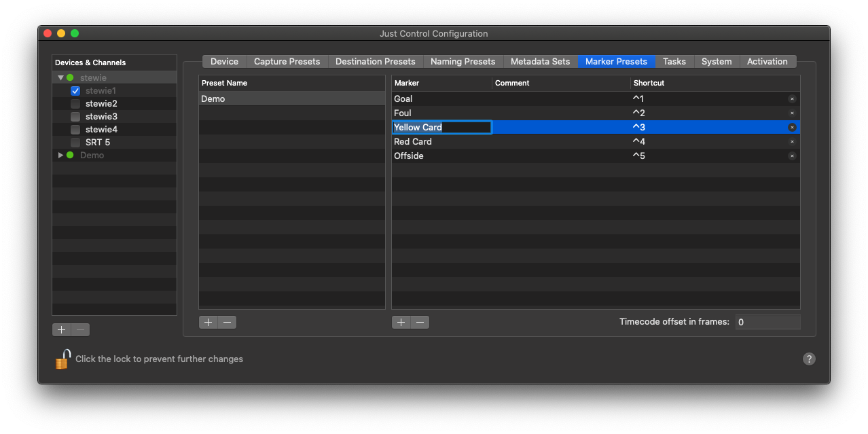This screenshot has height=434, width=868.
Task: Clear the shortcut for the Foul marker
Action: (x=791, y=113)
